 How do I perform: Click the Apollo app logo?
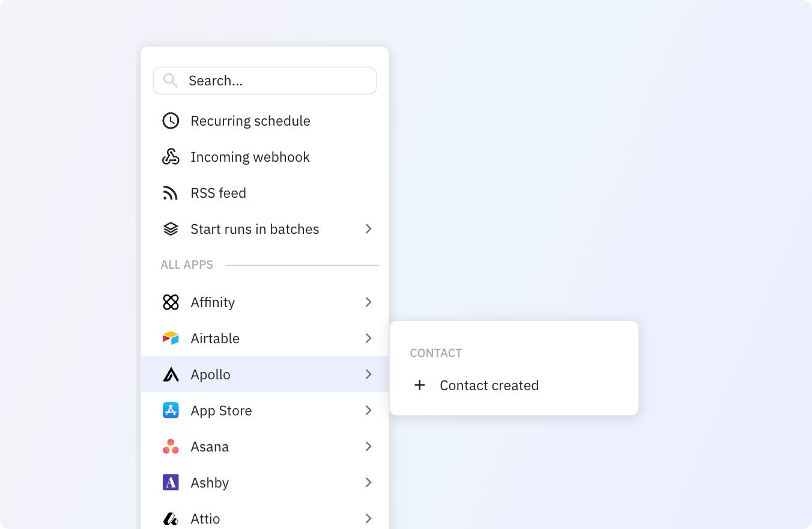point(171,375)
